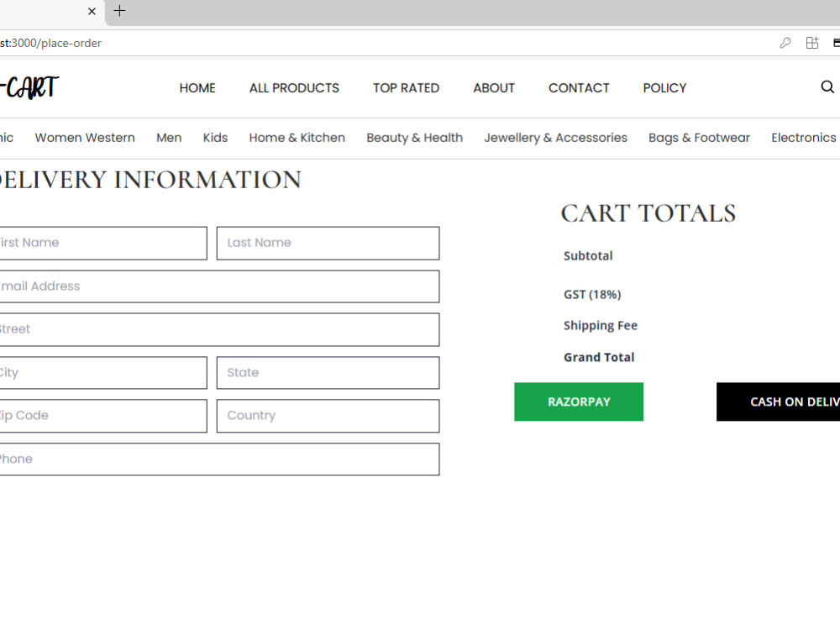Focus the City field
Image resolution: width=840 pixels, height=630 pixels.
point(103,373)
